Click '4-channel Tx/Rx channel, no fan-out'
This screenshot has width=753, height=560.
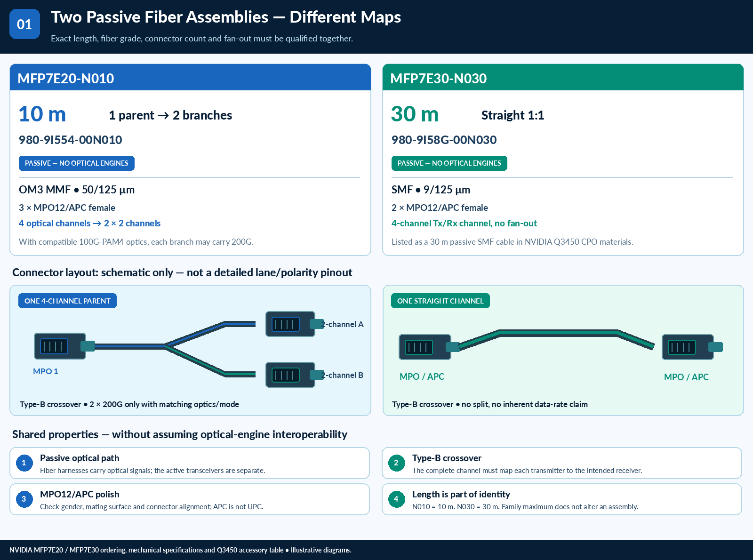[464, 223]
